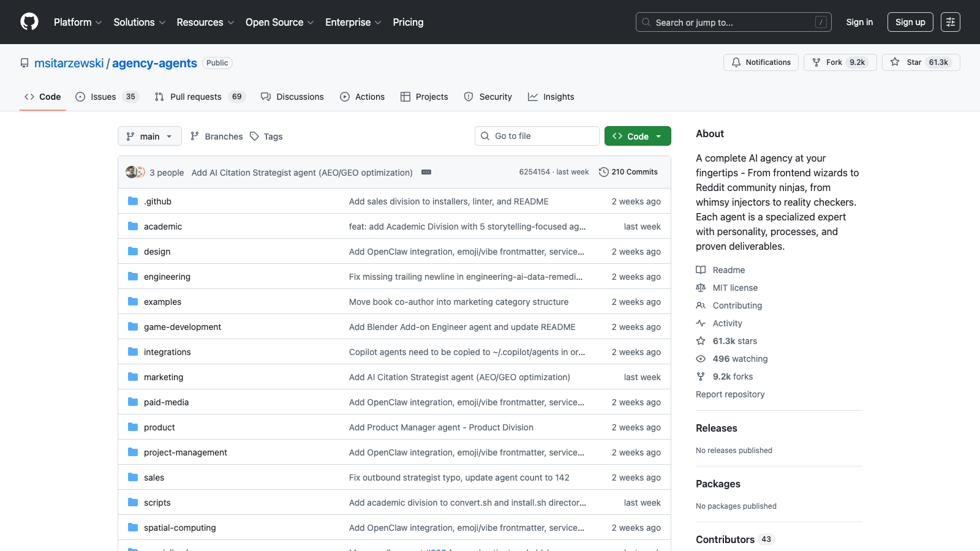Click the Sign up button

[910, 22]
